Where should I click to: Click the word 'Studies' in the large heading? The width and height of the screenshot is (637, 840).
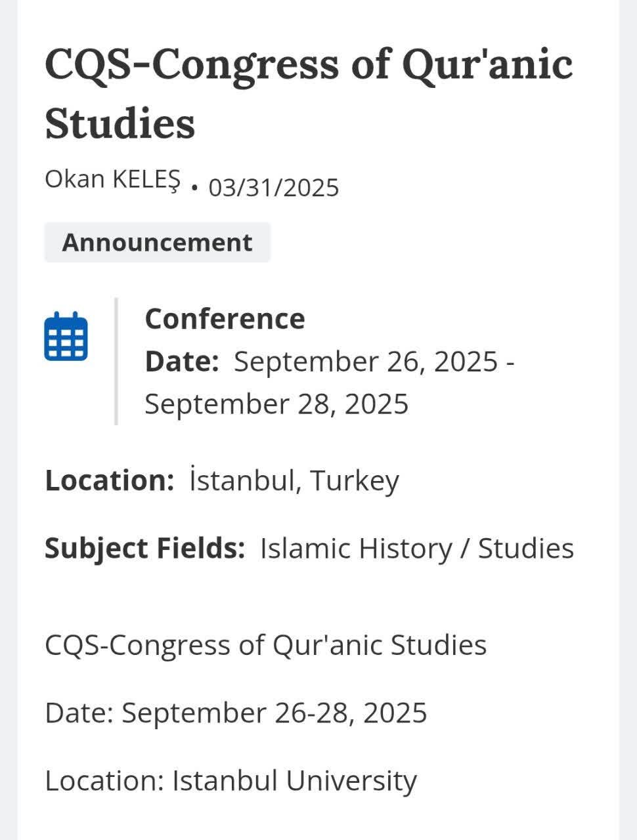[x=120, y=123]
